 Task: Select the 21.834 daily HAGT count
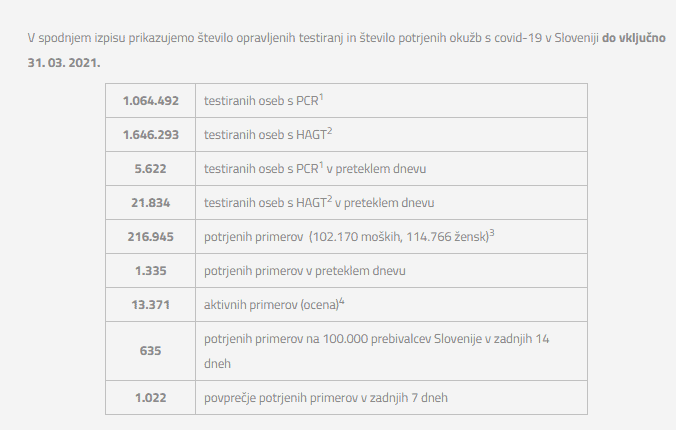tap(150, 203)
